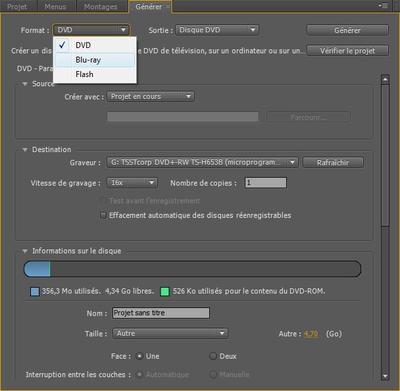Screen dimensions: 400x391
Task: Open the Sortie Disque DVD dropdown
Action: click(217, 30)
